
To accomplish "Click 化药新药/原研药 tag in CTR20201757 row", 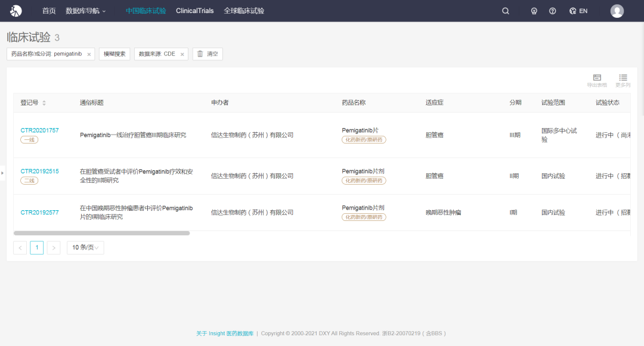I will click(364, 140).
